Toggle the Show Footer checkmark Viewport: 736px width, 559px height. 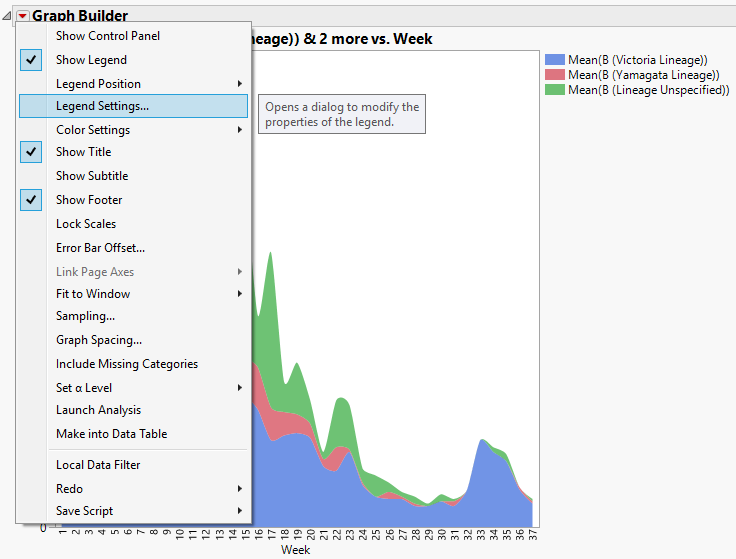[x=31, y=200]
